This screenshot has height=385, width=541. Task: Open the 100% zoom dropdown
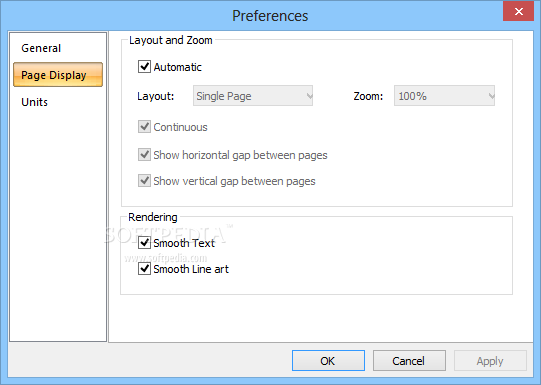tap(444, 96)
